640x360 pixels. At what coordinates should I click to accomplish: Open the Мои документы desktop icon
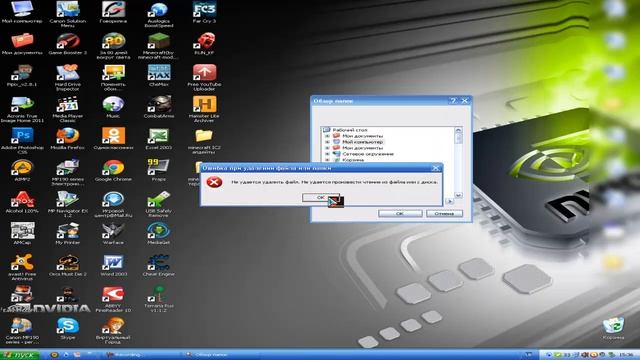point(22,44)
